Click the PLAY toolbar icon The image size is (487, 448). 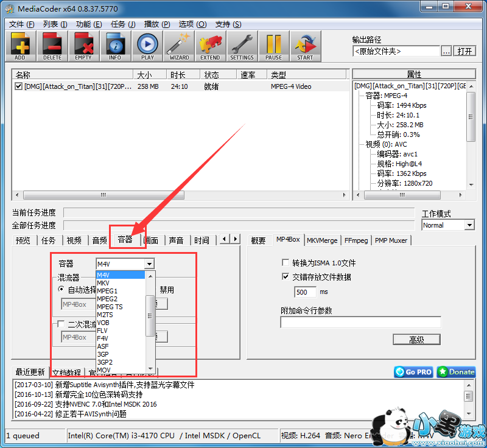(x=147, y=46)
